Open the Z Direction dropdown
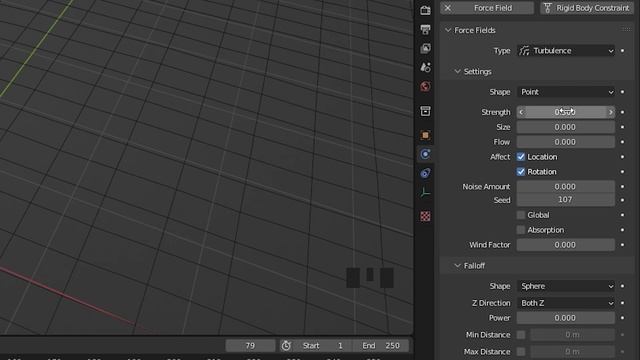This screenshot has height=360, width=640. 566,303
